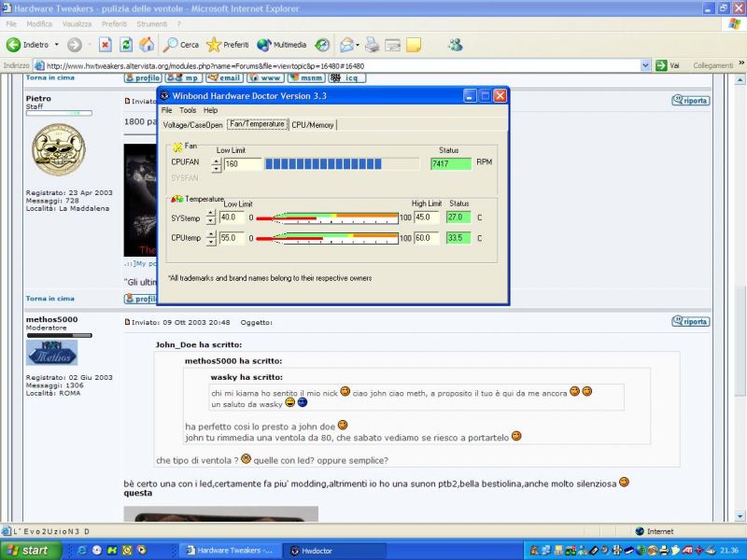747x560 pixels.
Task: Click the CPUFAN low limit stepper
Action: (217, 164)
